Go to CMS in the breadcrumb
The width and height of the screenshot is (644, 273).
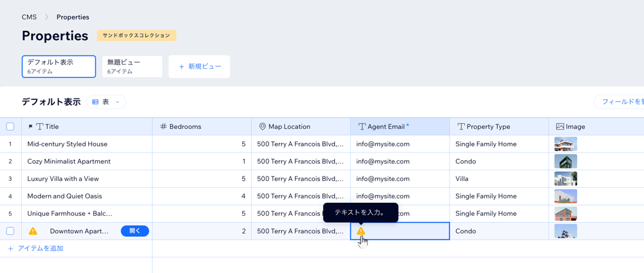(29, 17)
